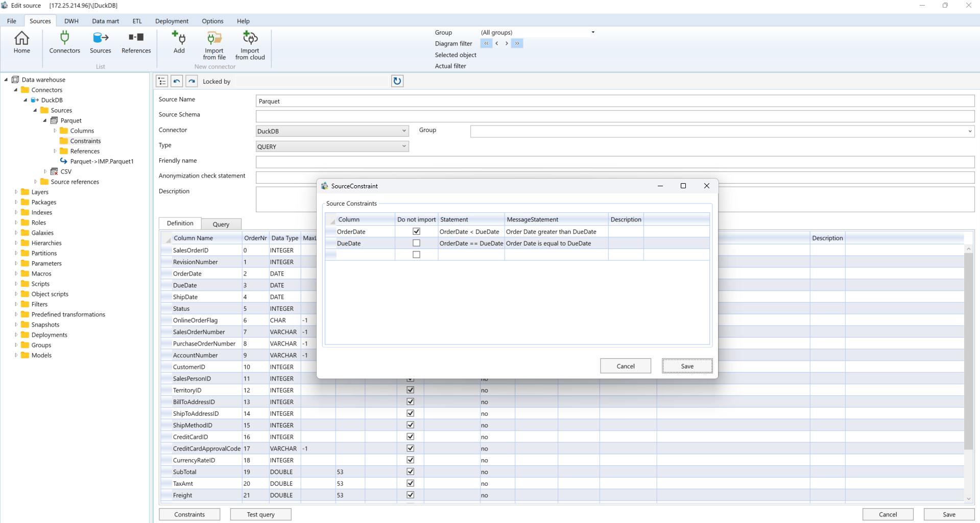Image resolution: width=980 pixels, height=523 pixels.
Task: Select the CSV source icon in tree
Action: 54,171
